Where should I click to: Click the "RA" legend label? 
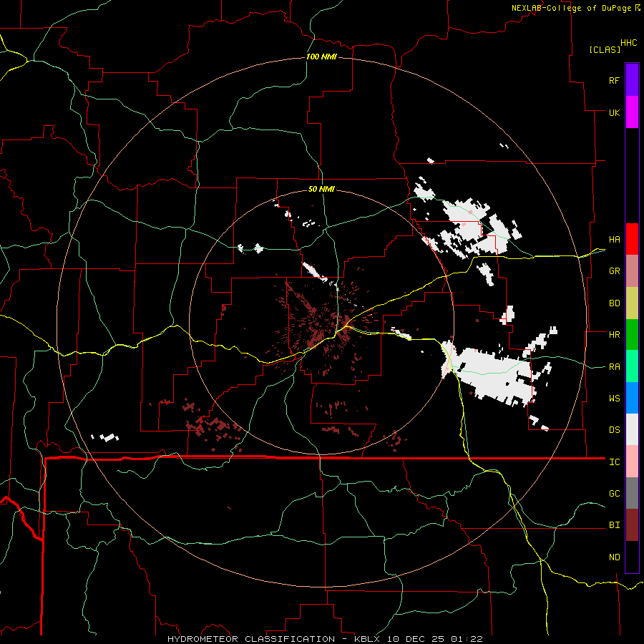tap(615, 367)
